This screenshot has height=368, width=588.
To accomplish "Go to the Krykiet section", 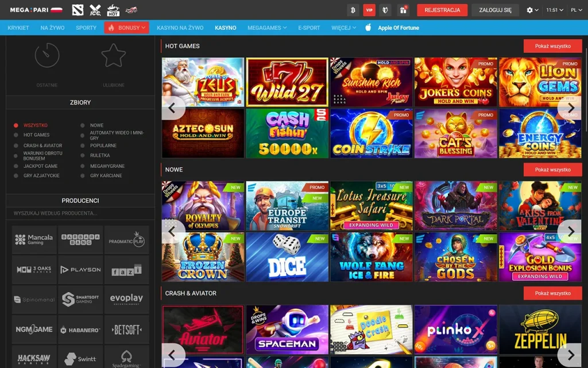I will pyautogui.click(x=18, y=28).
